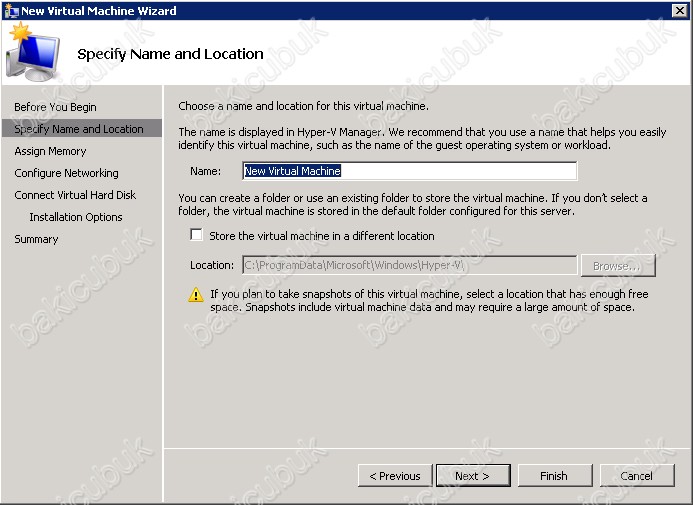Screen dimensions: 693x505
Task: Enable Store the virtual machine in a different location
Action: click(196, 235)
